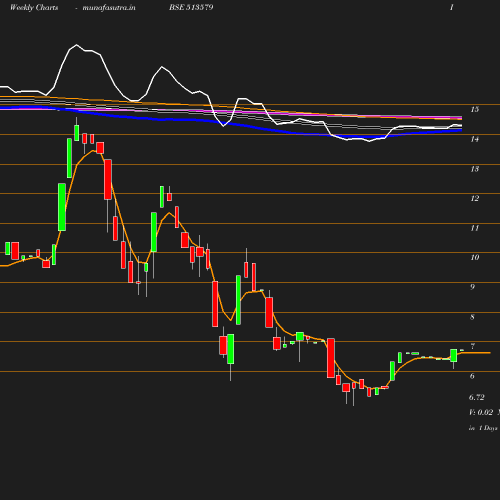The width and height of the screenshot is (500, 500).
Task: Click the last price value 6.72
Action: click(477, 397)
